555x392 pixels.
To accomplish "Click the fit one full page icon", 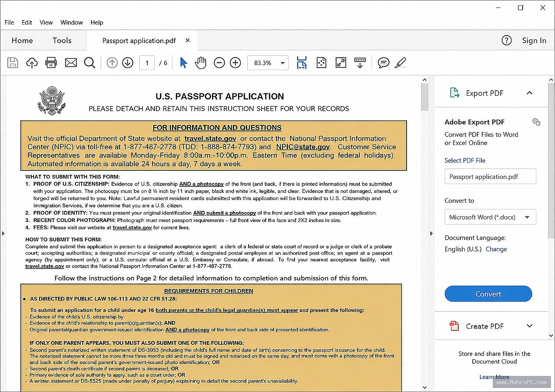I will coord(321,62).
